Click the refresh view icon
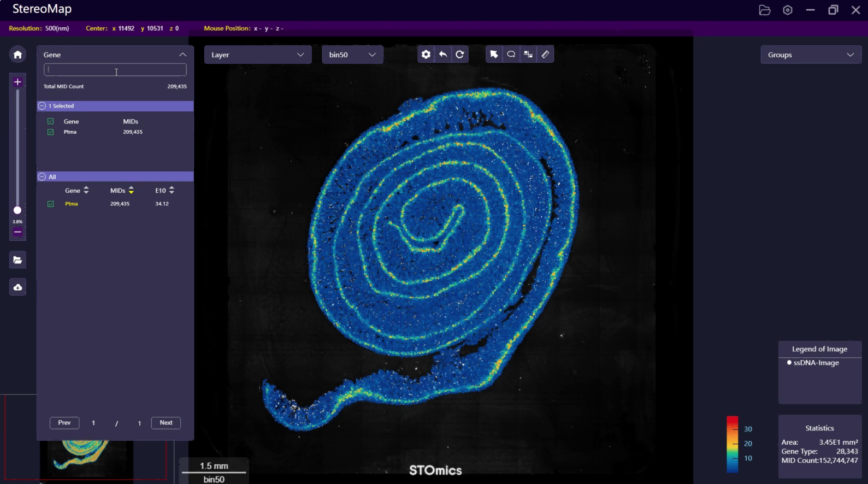868x484 pixels. tap(460, 55)
